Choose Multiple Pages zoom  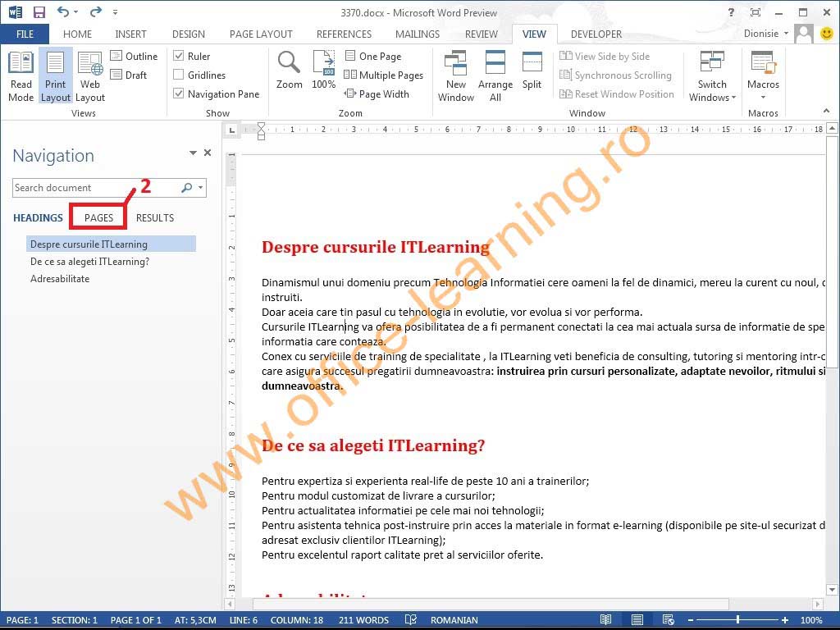point(384,75)
